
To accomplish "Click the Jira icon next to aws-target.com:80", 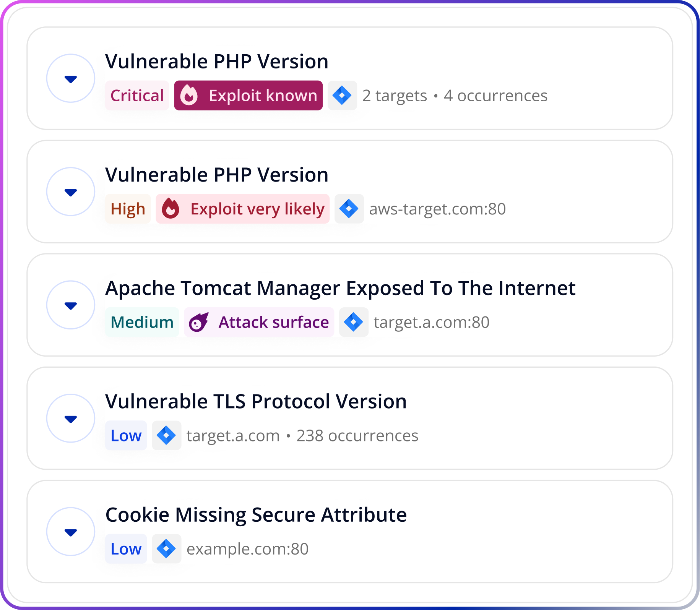I will (349, 209).
